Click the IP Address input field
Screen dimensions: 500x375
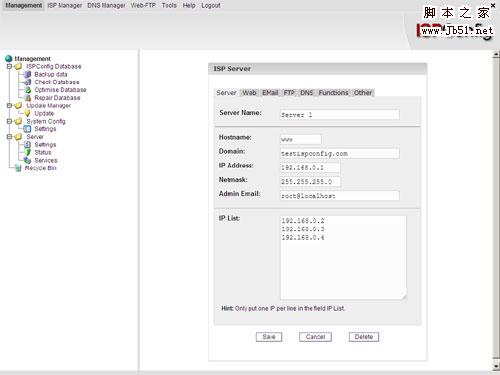tap(310, 167)
